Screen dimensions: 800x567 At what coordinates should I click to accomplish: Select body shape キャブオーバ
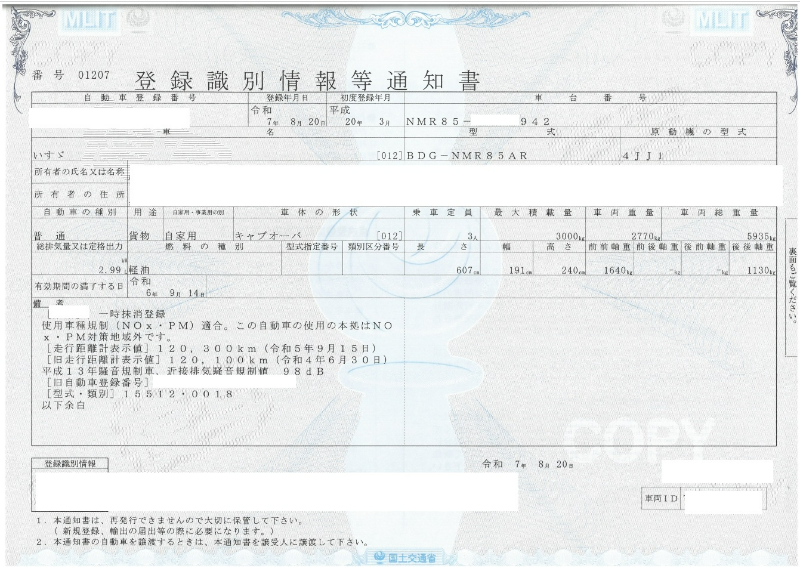[268, 236]
